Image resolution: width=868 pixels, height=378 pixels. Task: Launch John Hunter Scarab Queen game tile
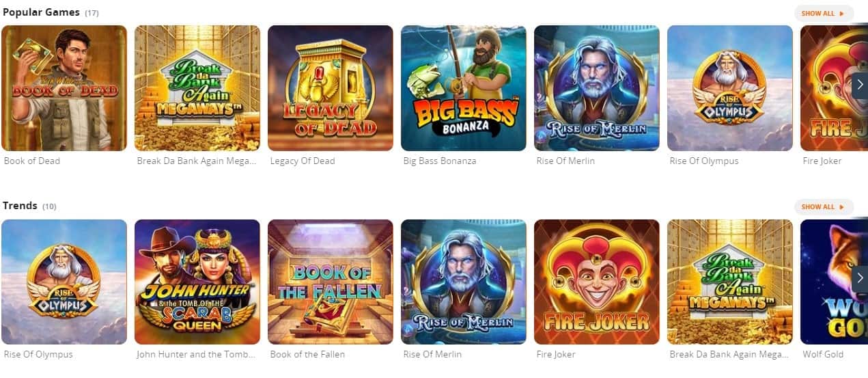[197, 282]
